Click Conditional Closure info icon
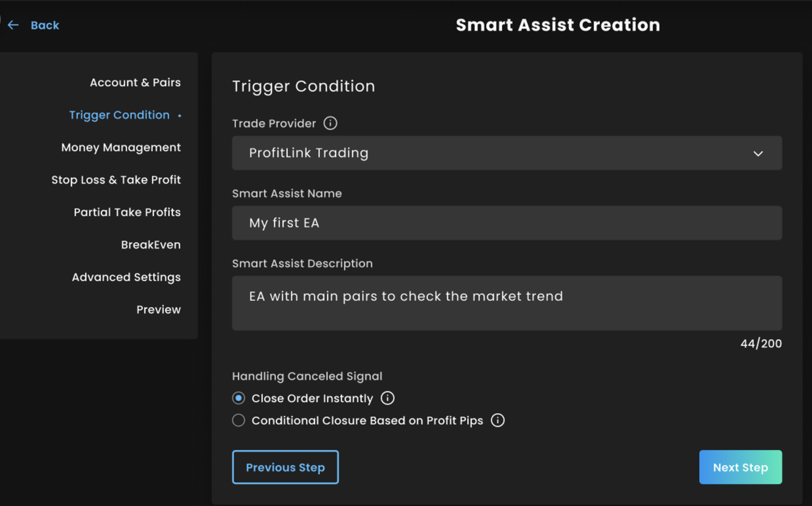This screenshot has width=812, height=506. (x=498, y=420)
